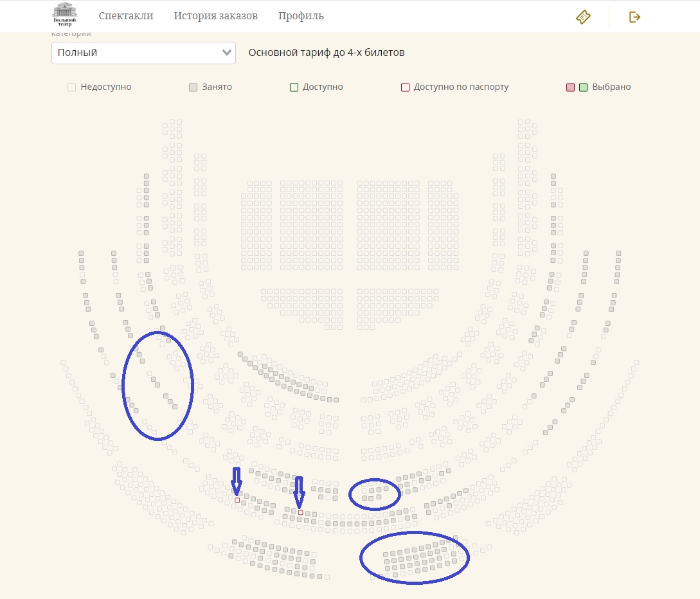This screenshot has height=599, width=700.
Task: Click the logout icon
Action: (634, 17)
